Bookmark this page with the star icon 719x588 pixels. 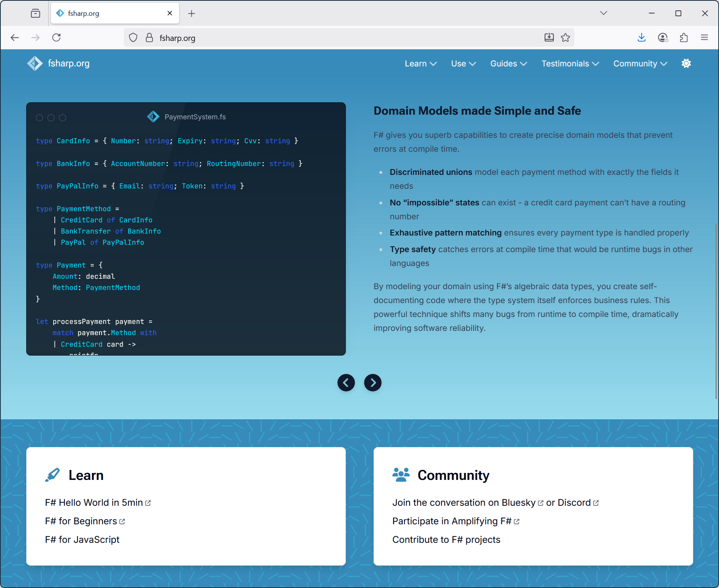coord(565,37)
